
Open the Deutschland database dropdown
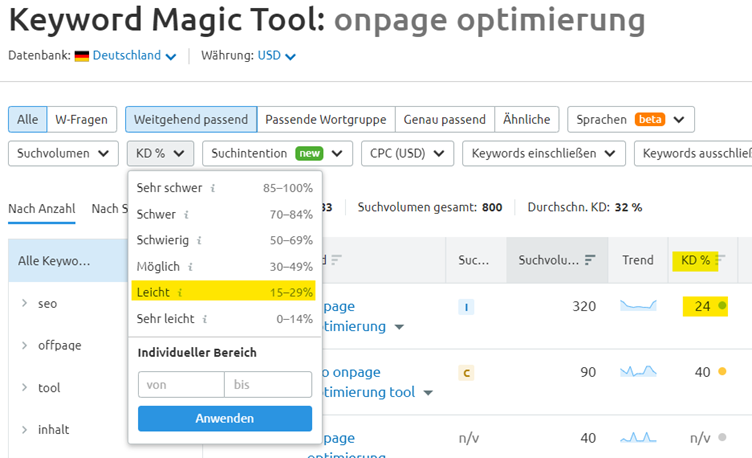[x=134, y=56]
